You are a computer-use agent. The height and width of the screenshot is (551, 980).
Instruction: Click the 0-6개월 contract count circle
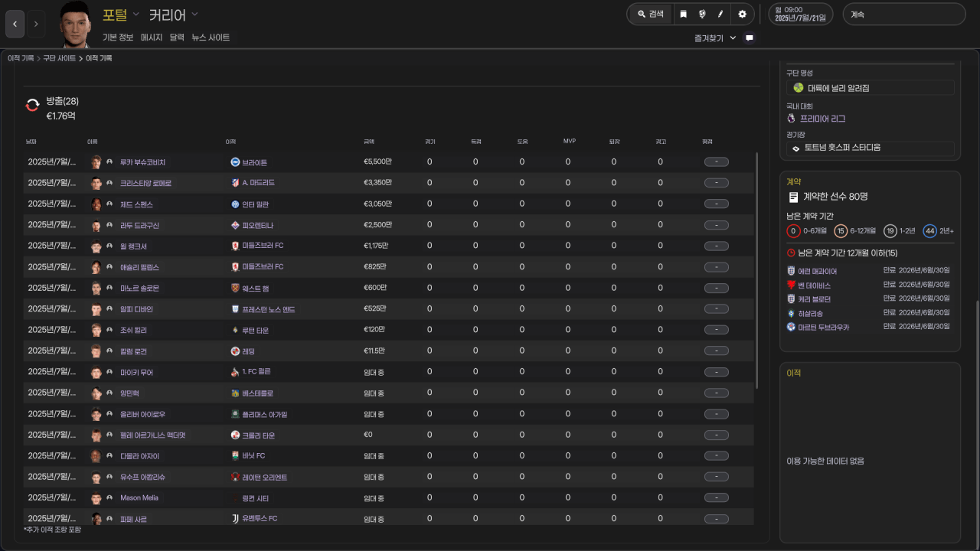[x=793, y=230]
